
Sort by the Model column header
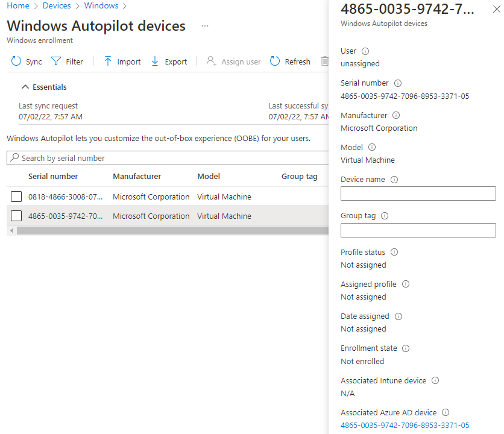[209, 176]
